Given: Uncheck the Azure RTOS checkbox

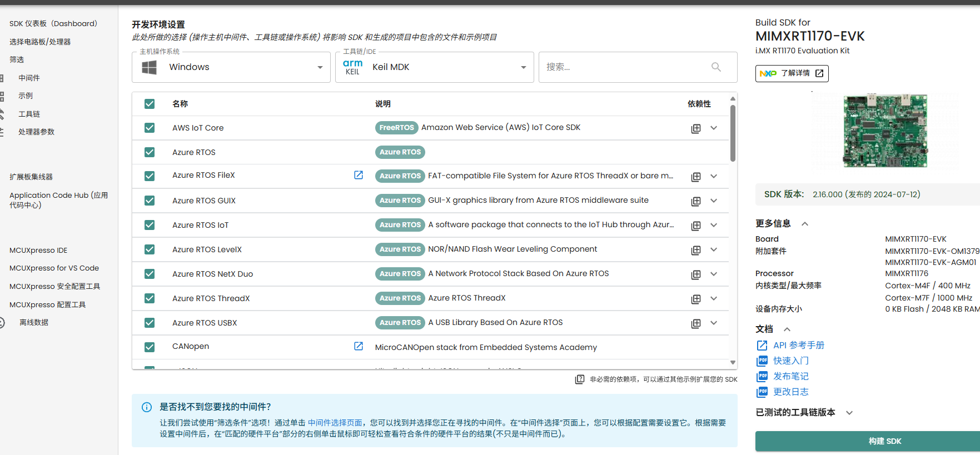Looking at the screenshot, I should pos(150,152).
